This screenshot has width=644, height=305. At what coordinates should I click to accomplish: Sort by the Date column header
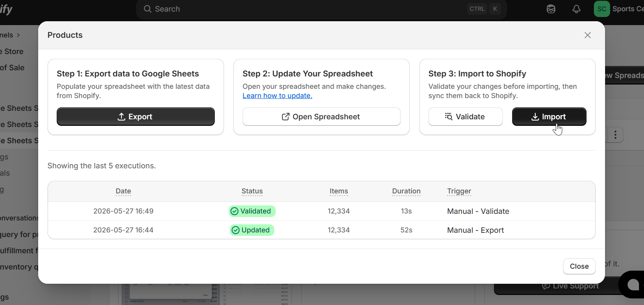123,191
